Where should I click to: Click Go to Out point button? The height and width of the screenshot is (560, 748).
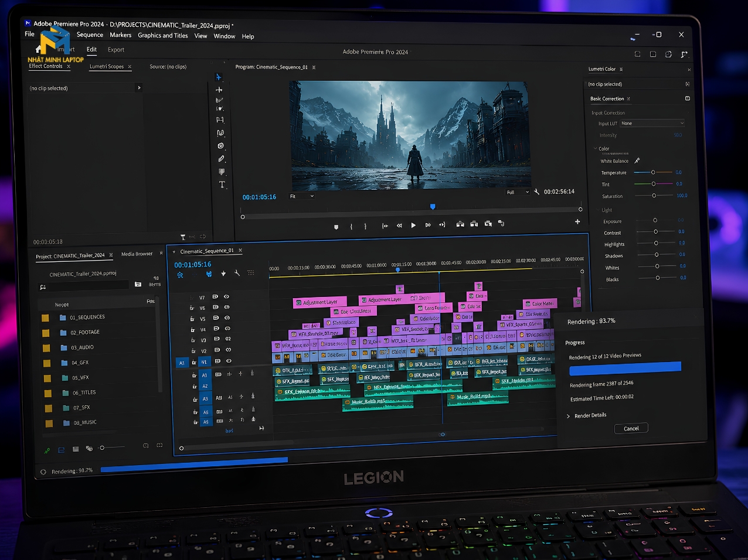(442, 224)
